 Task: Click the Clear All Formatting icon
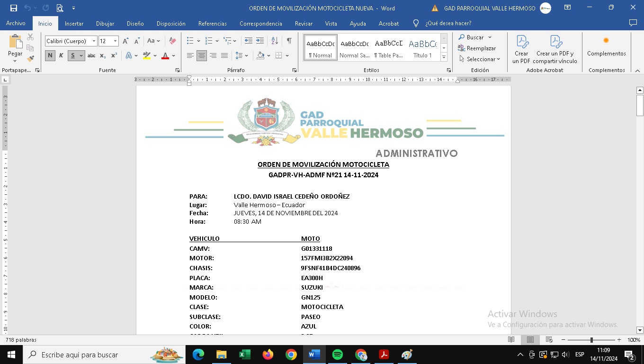172,41
